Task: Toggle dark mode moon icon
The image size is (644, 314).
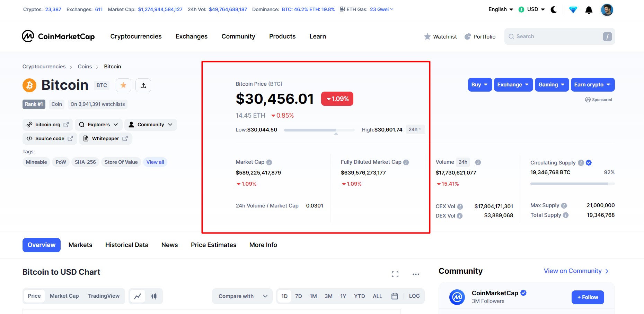Action: [x=554, y=10]
